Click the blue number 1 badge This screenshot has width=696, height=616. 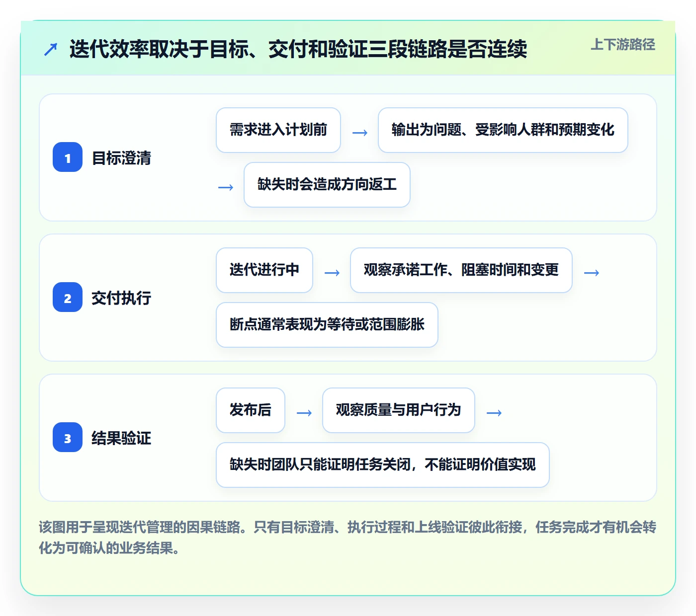pos(68,157)
